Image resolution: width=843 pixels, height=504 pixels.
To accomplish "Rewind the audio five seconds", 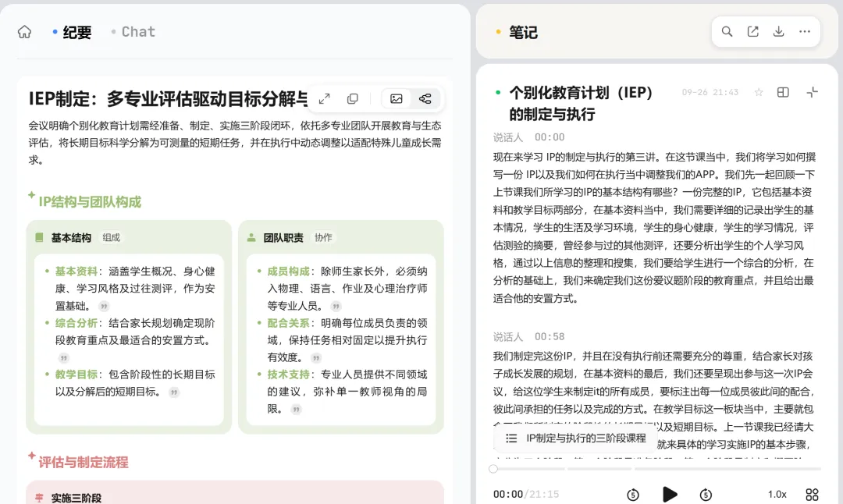I will [633, 495].
